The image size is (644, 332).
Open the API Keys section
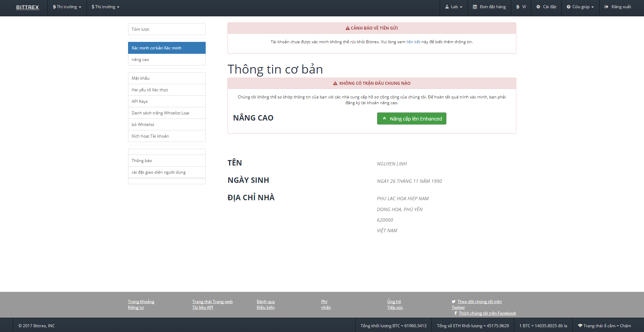[167, 101]
